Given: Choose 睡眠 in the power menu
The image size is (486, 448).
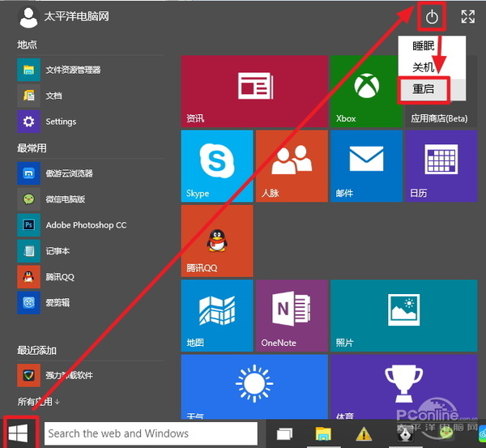Looking at the screenshot, I should tap(424, 46).
